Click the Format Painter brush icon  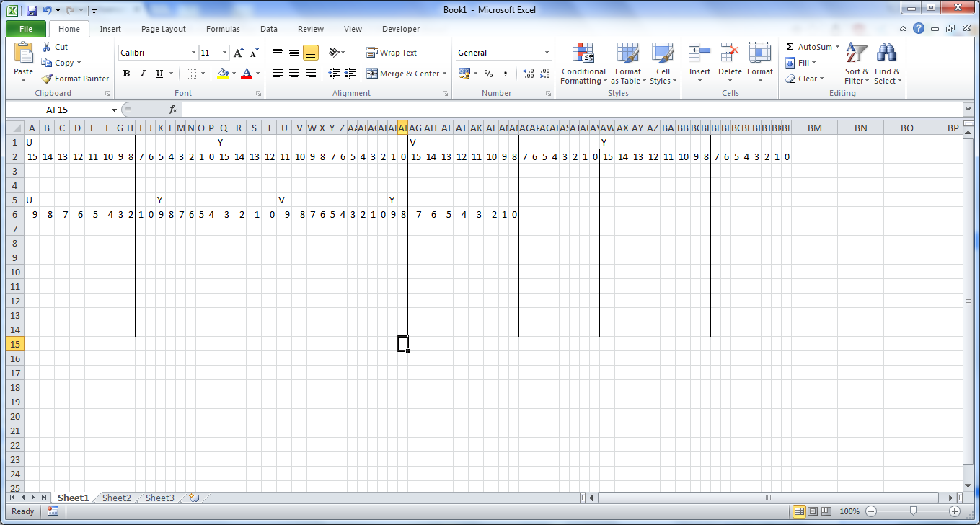point(48,79)
